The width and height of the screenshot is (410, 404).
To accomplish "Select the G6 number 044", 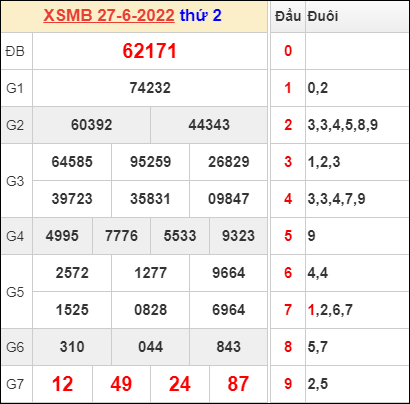I will (150, 347).
